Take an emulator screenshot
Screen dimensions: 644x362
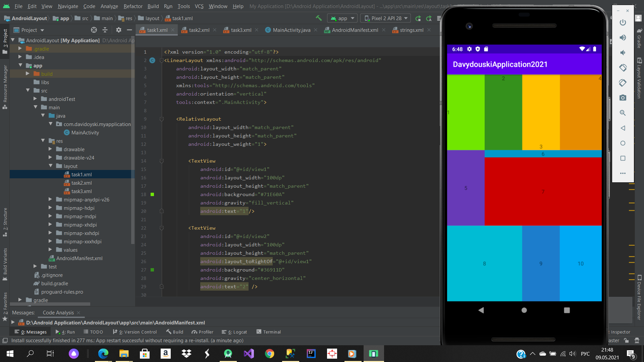pyautogui.click(x=623, y=98)
